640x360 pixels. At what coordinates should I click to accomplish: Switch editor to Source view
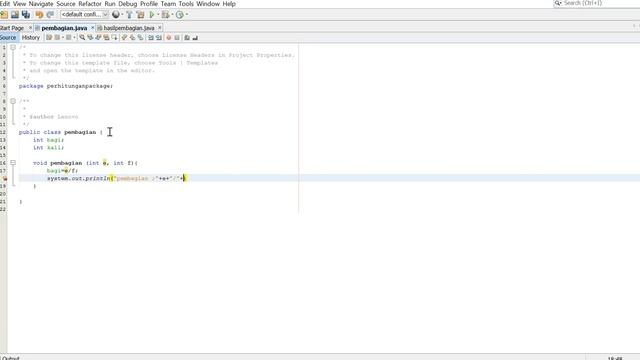8,38
